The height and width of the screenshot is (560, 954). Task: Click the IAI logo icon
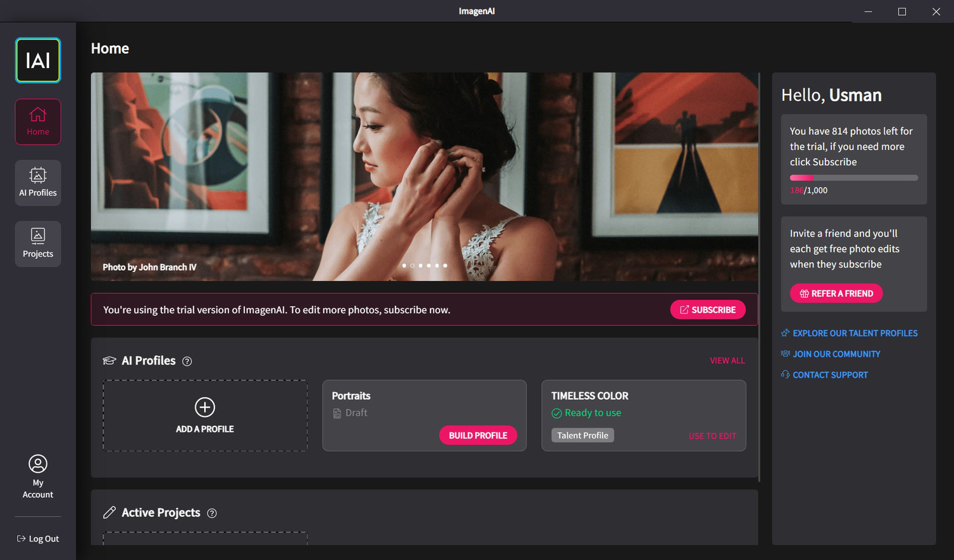tap(38, 60)
